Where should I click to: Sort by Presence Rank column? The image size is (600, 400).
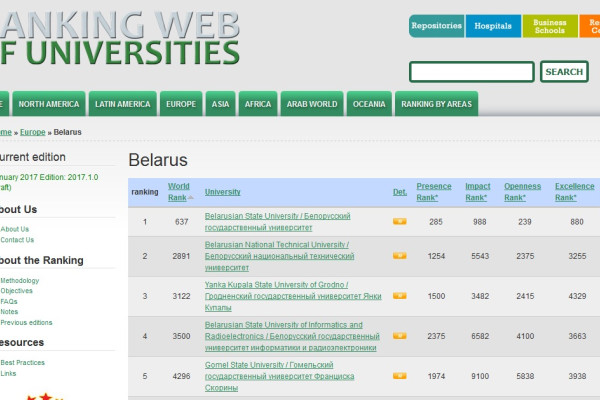(x=434, y=192)
